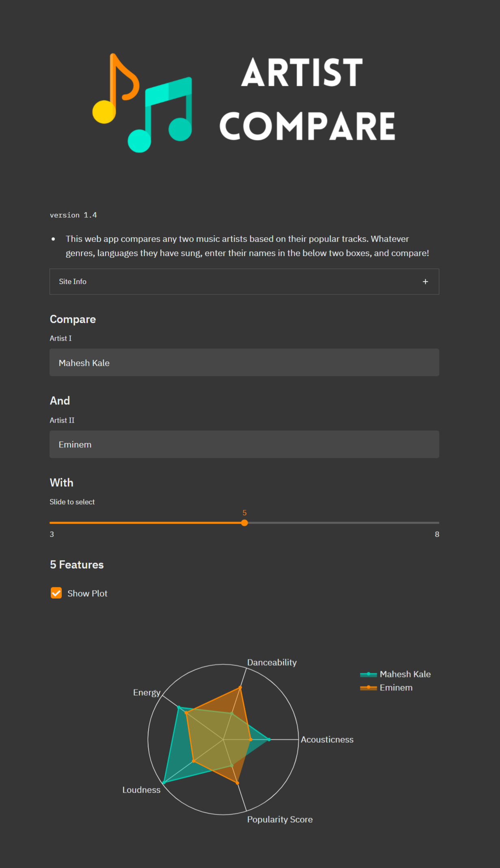
Task: Click the Danceability axis label
Action: [x=272, y=662]
